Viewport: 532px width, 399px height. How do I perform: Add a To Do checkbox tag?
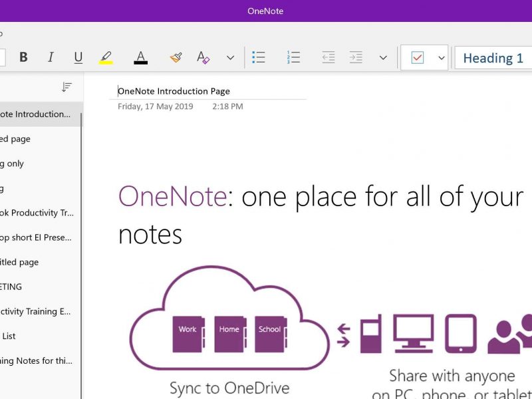point(418,57)
